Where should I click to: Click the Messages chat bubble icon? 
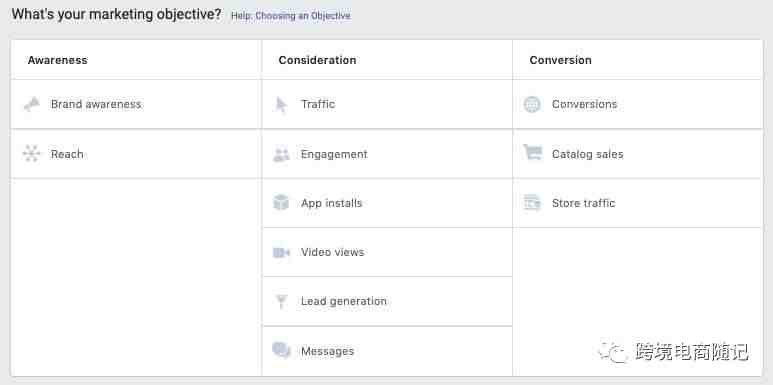click(x=281, y=350)
